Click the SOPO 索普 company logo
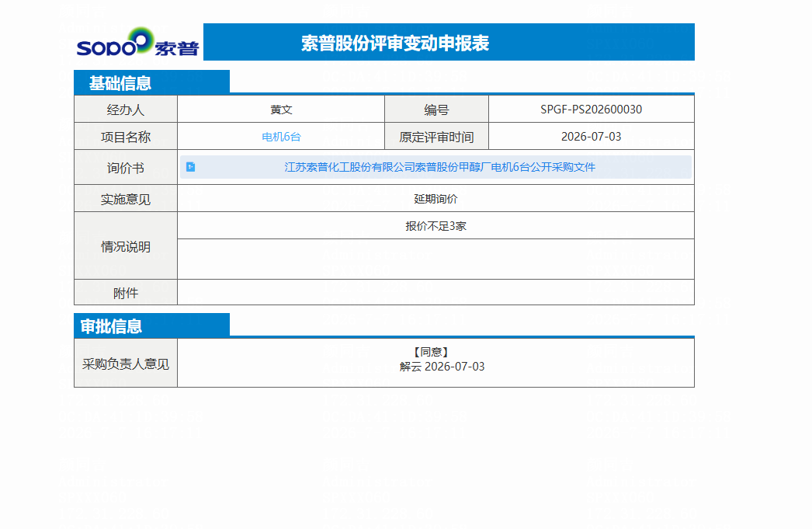Viewport: 812px width, 529px height. (137, 43)
